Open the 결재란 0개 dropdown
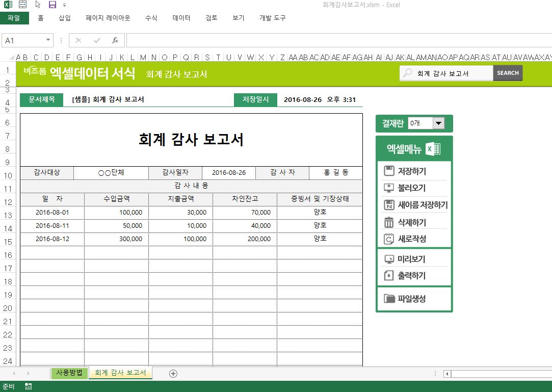Image resolution: width=552 pixels, height=392 pixels. tap(439, 123)
